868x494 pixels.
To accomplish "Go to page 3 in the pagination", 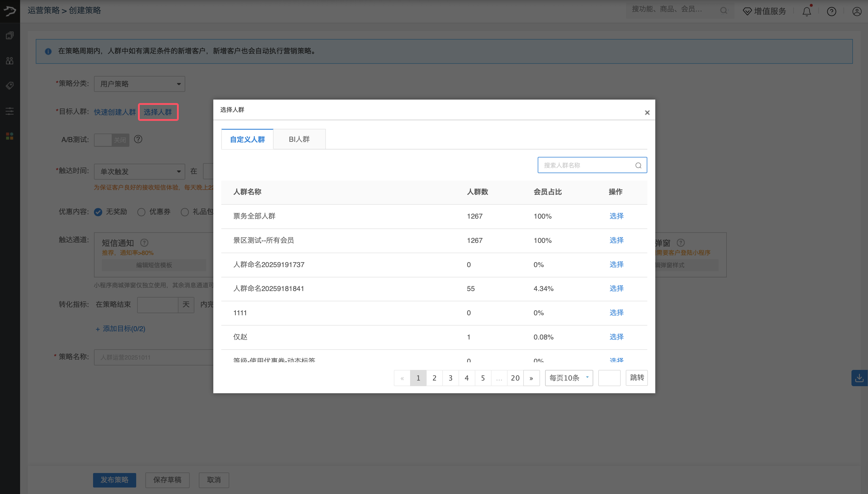I will pos(450,378).
